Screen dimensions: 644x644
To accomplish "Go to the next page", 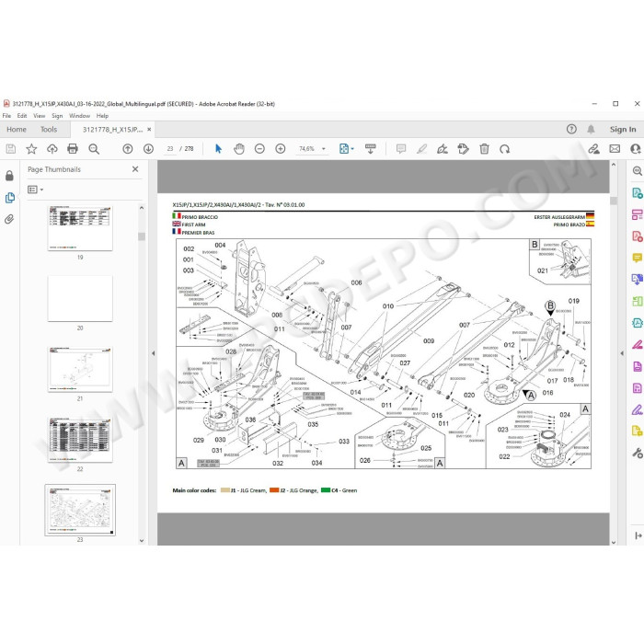I will 149,149.
